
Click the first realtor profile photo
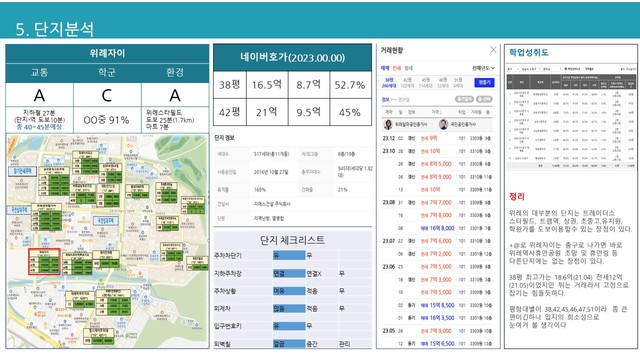click(388, 124)
